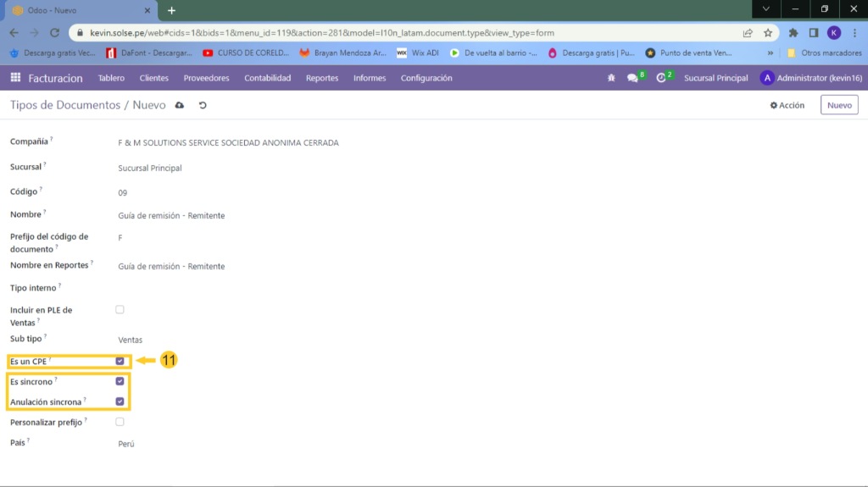Open the Configuración menu
The height and width of the screenshot is (487, 868).
tap(426, 78)
